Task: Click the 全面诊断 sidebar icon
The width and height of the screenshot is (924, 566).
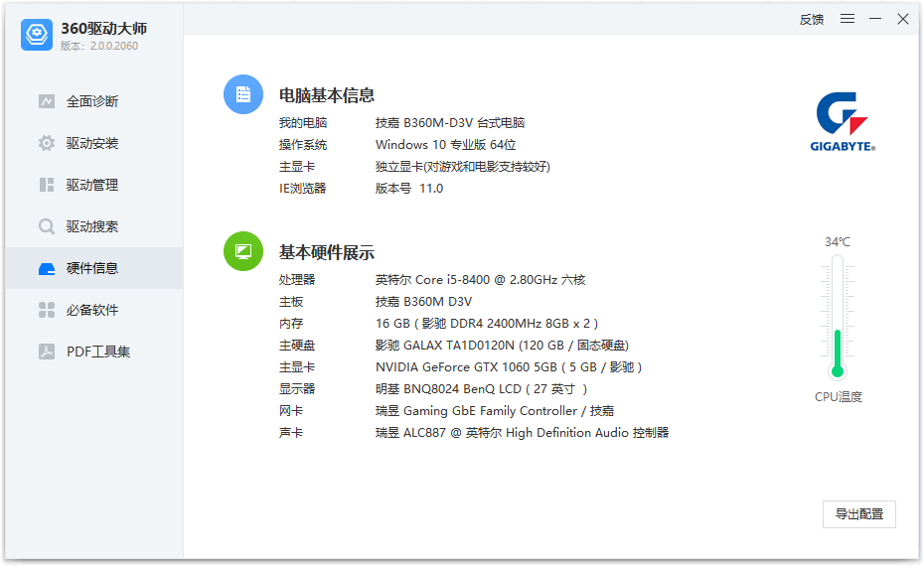Action: 47,101
